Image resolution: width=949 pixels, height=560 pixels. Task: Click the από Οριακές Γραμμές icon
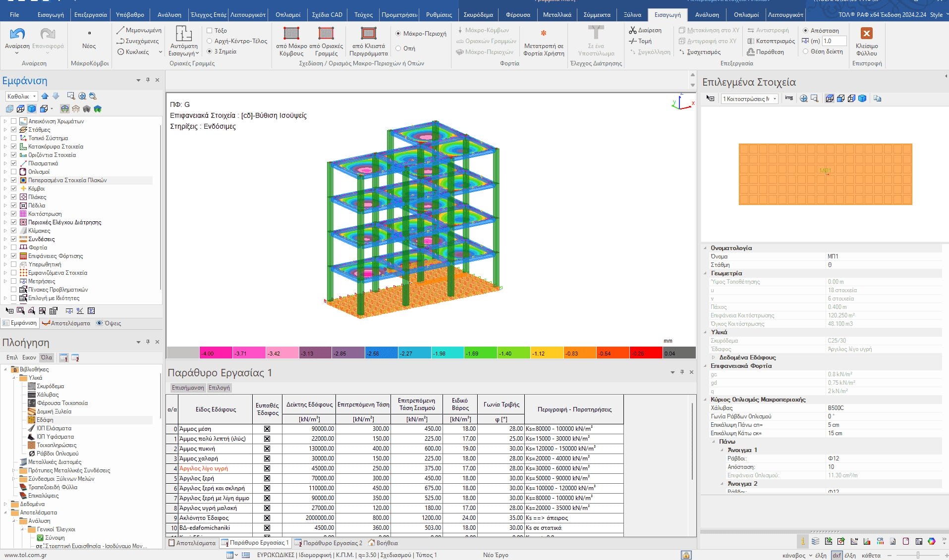(x=326, y=34)
